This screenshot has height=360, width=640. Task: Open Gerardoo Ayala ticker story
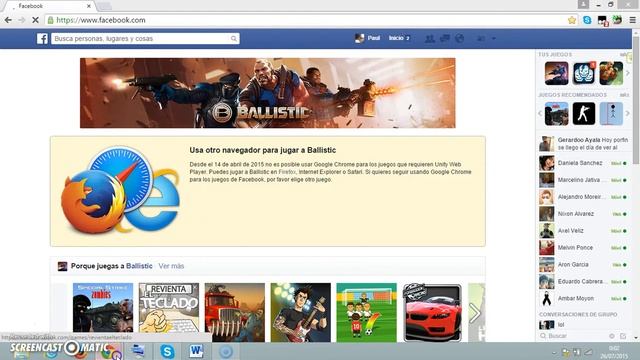[584, 144]
